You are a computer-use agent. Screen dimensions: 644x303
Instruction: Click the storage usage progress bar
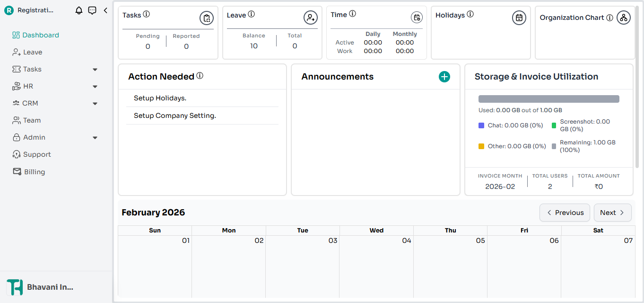(548, 99)
